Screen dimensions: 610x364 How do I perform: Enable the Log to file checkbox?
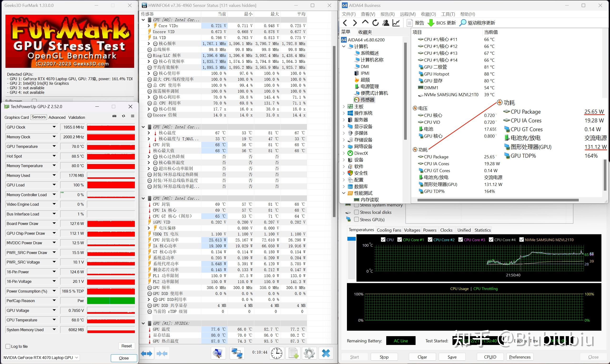coord(8,346)
